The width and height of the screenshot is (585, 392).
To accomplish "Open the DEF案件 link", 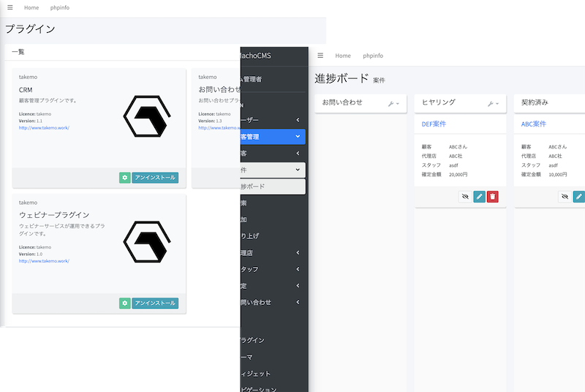I will click(x=434, y=124).
